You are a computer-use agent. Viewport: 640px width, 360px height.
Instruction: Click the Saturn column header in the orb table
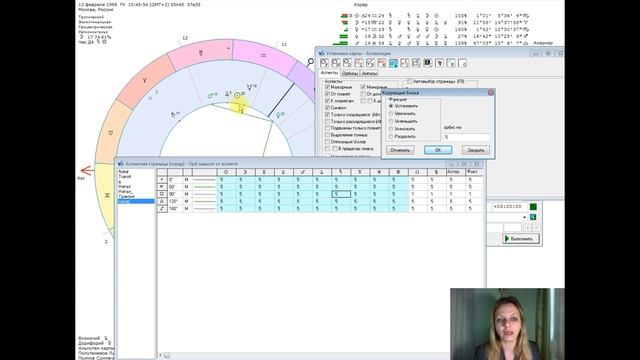coord(341,172)
